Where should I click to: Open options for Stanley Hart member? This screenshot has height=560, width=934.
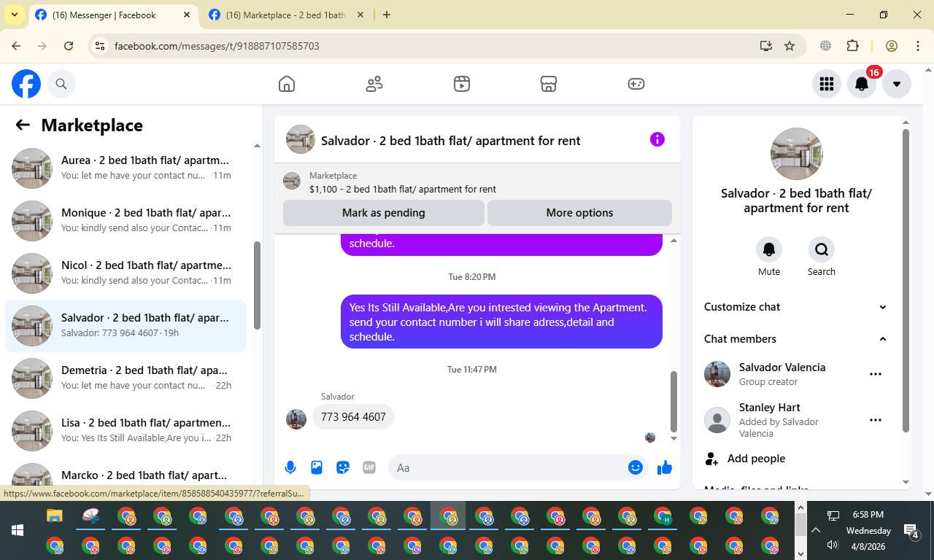click(876, 420)
